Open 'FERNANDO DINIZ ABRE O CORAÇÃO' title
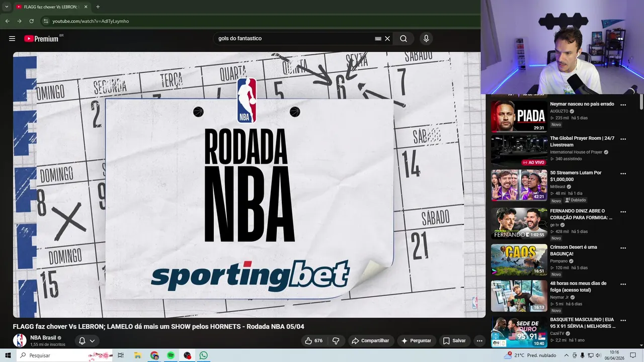644x362 pixels. coord(581,214)
